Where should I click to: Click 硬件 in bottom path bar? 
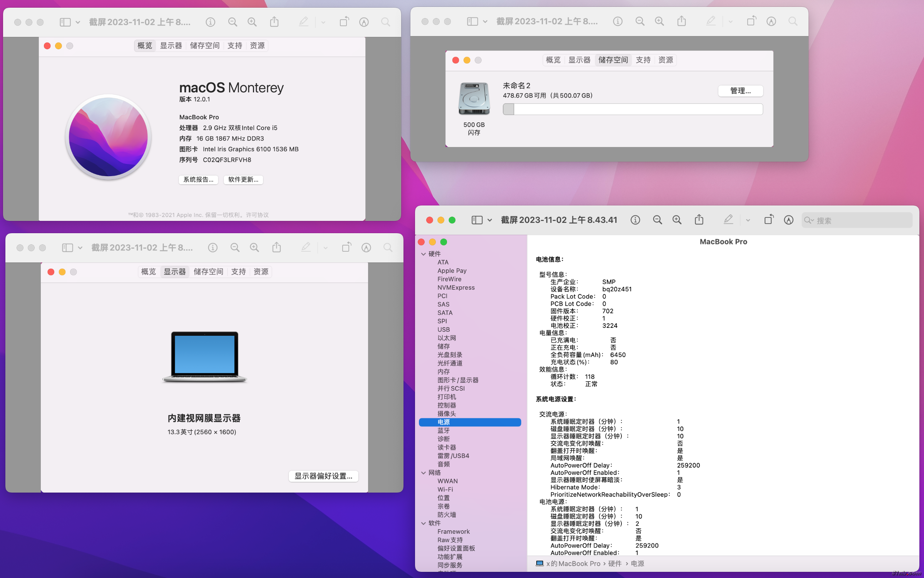[x=615, y=563]
